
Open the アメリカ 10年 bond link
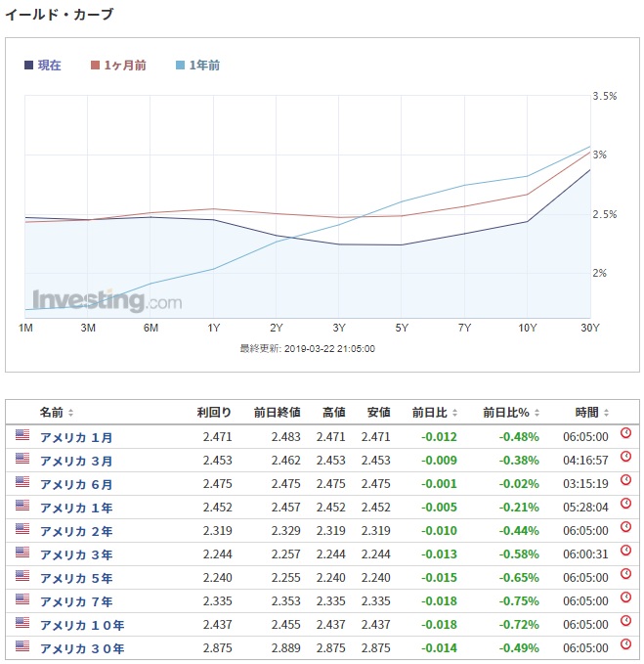[x=82, y=626]
